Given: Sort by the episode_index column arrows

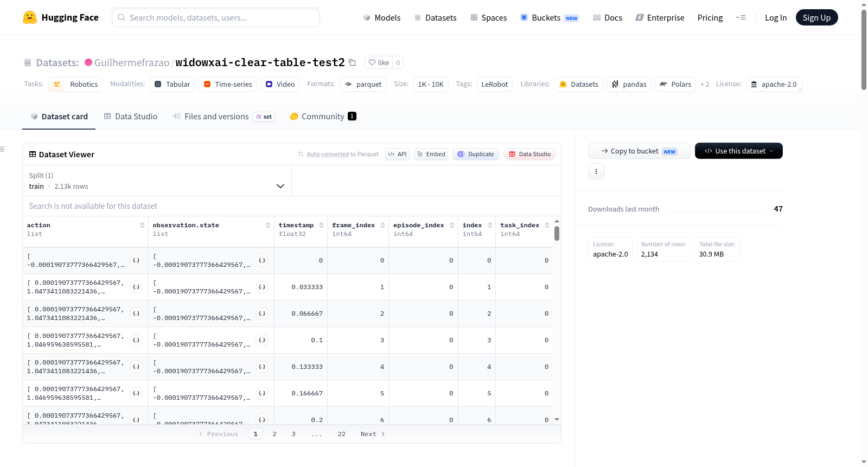Looking at the screenshot, I should point(452,225).
